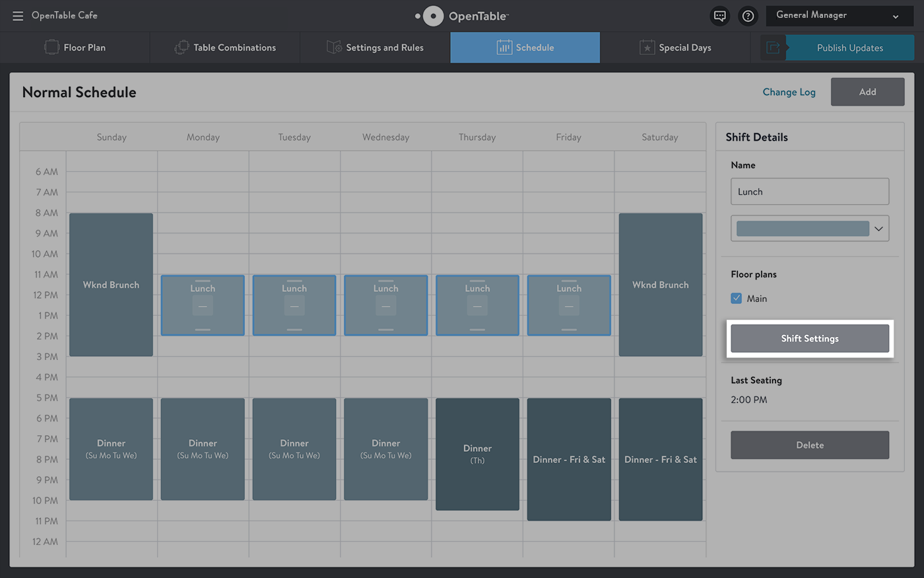The height and width of the screenshot is (578, 924).
Task: Click the Floor Plan tab icon
Action: (x=51, y=48)
